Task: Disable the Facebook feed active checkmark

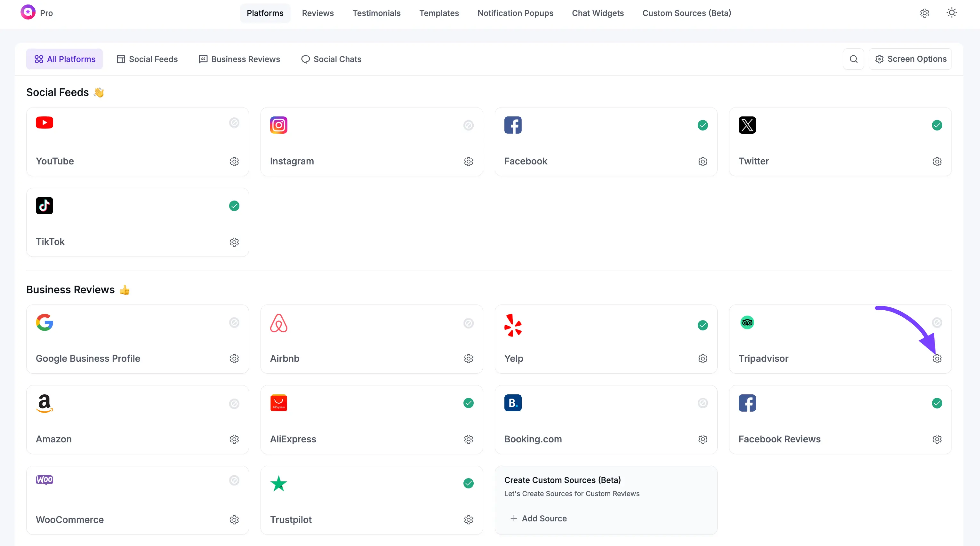Action: tap(703, 125)
